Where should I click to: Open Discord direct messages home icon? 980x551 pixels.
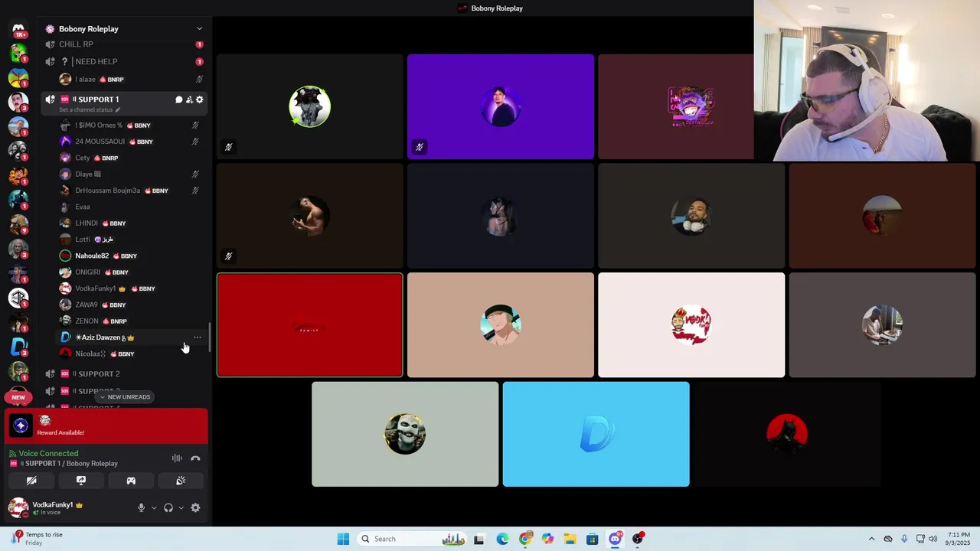(18, 29)
